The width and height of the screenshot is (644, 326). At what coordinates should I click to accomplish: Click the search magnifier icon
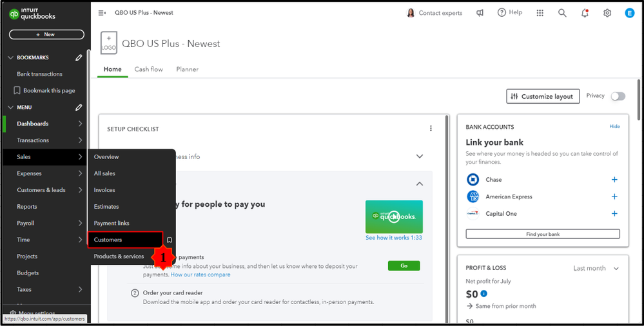click(562, 13)
